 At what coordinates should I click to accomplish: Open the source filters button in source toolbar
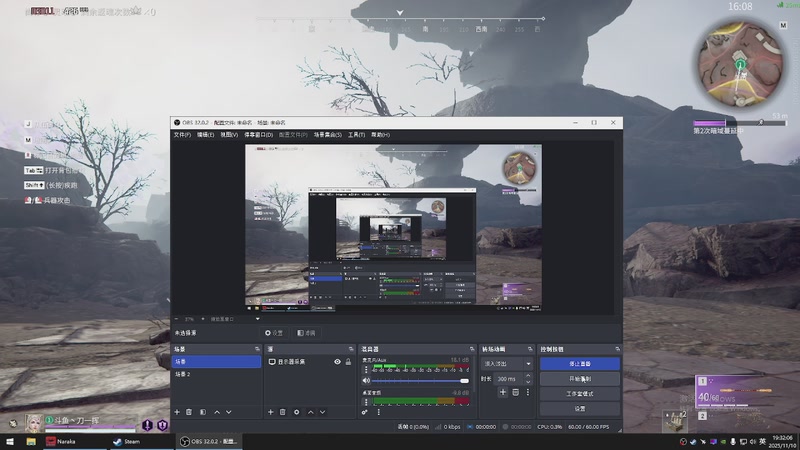pyautogui.click(x=306, y=333)
